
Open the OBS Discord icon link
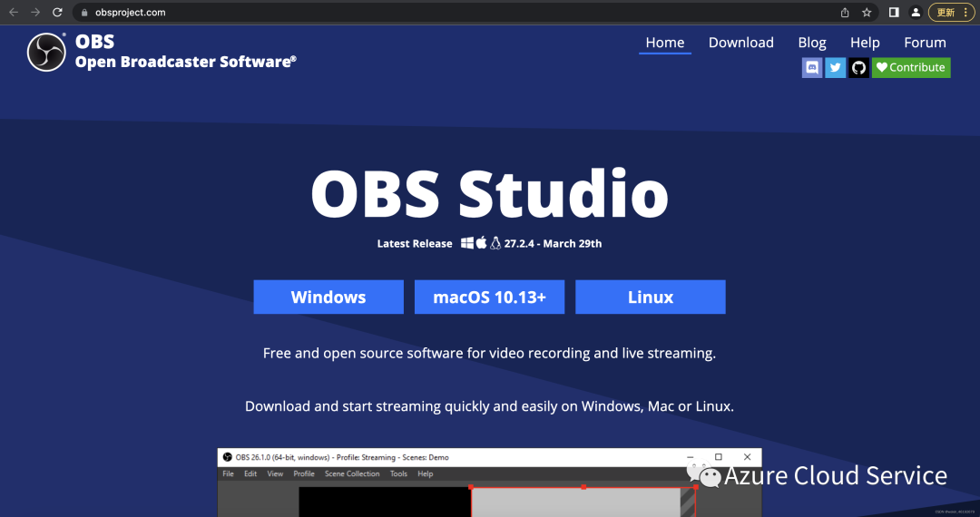click(812, 67)
